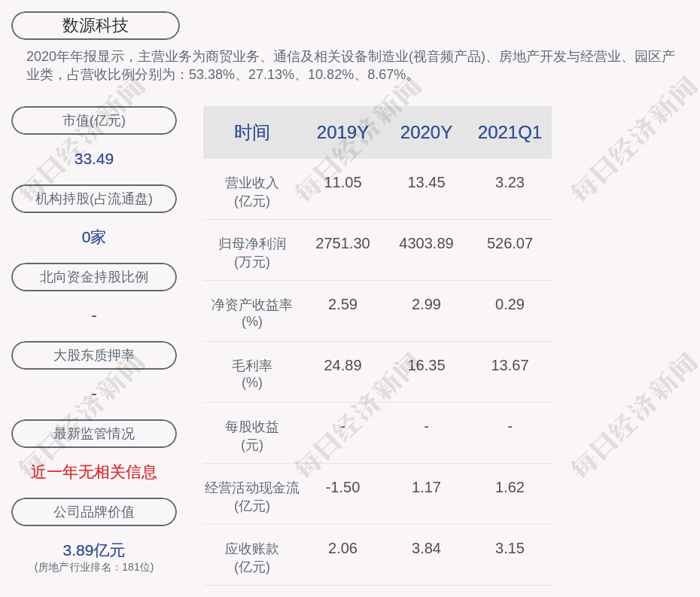Open the 北向资金持股比例 section

[94, 277]
